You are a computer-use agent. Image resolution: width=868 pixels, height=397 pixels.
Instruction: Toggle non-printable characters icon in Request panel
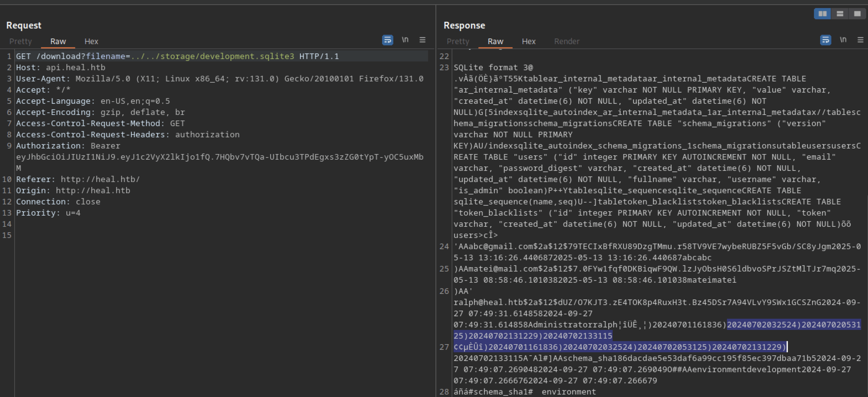tap(405, 40)
